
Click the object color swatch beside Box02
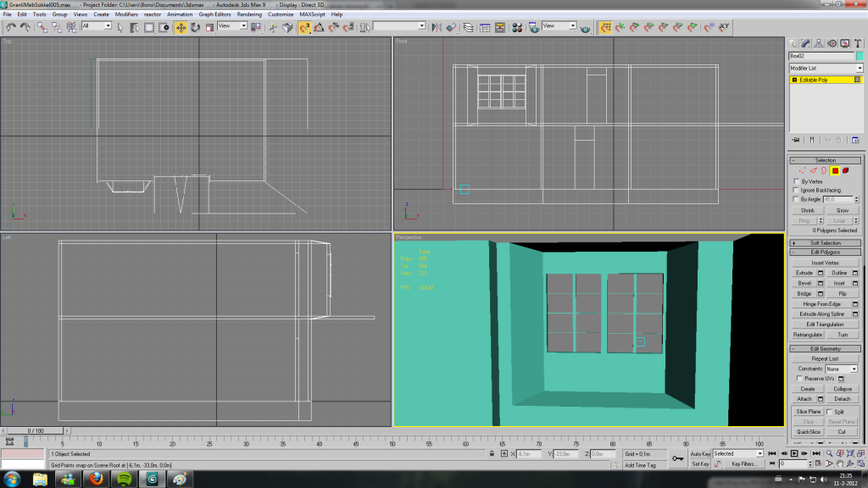click(859, 56)
